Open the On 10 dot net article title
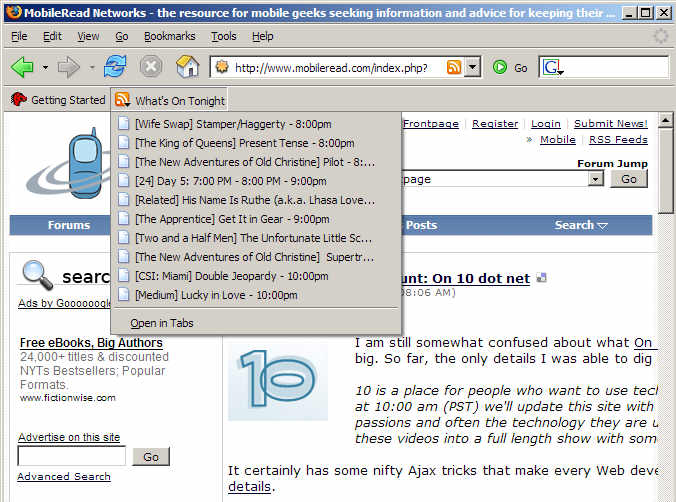676x502 pixels. coord(466,279)
